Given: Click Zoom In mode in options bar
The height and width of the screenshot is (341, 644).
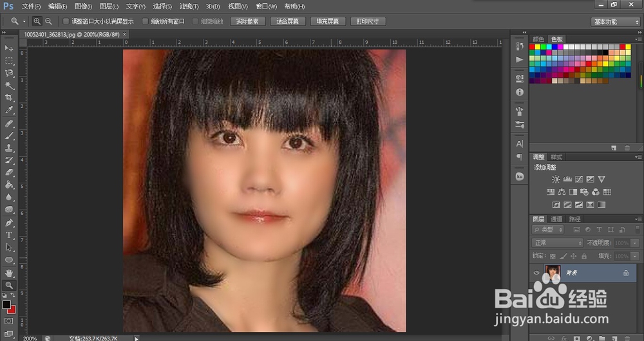Looking at the screenshot, I should point(37,21).
